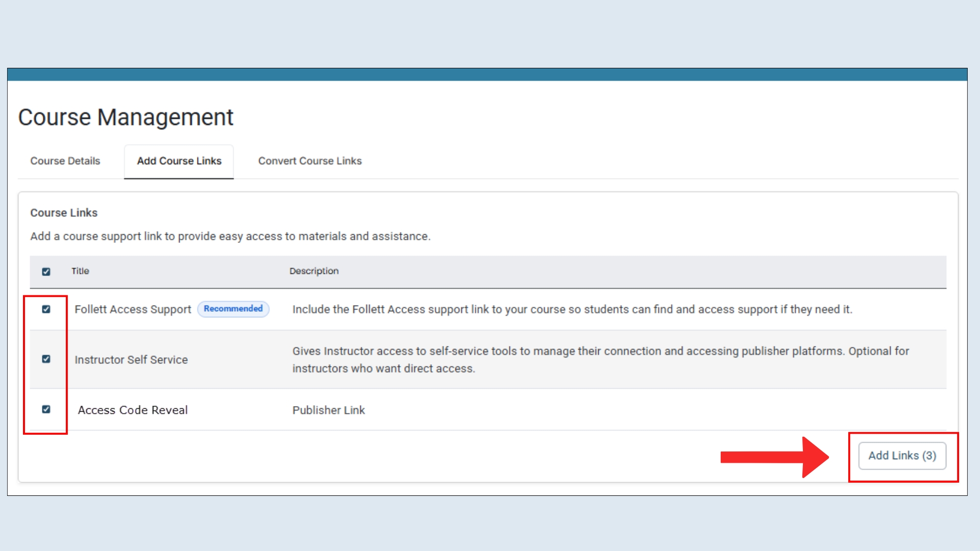Select the Add Course Links tab
The width and height of the screenshot is (980, 551).
(179, 161)
